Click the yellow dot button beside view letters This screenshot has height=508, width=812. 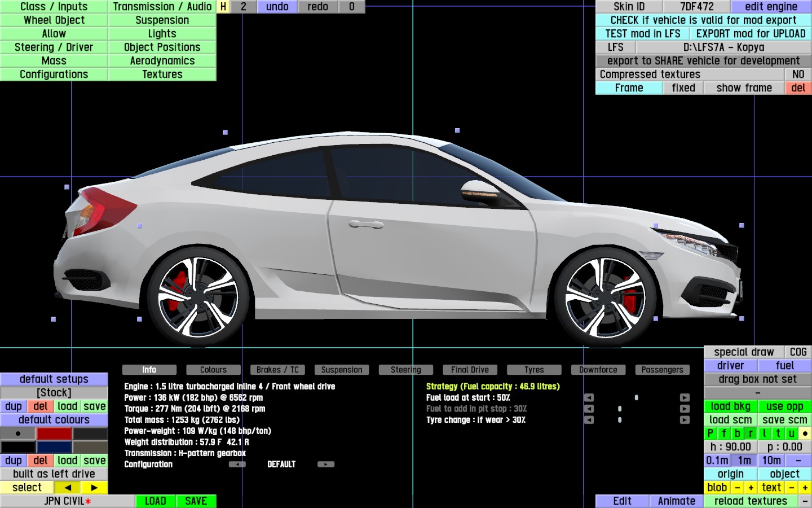(x=805, y=433)
